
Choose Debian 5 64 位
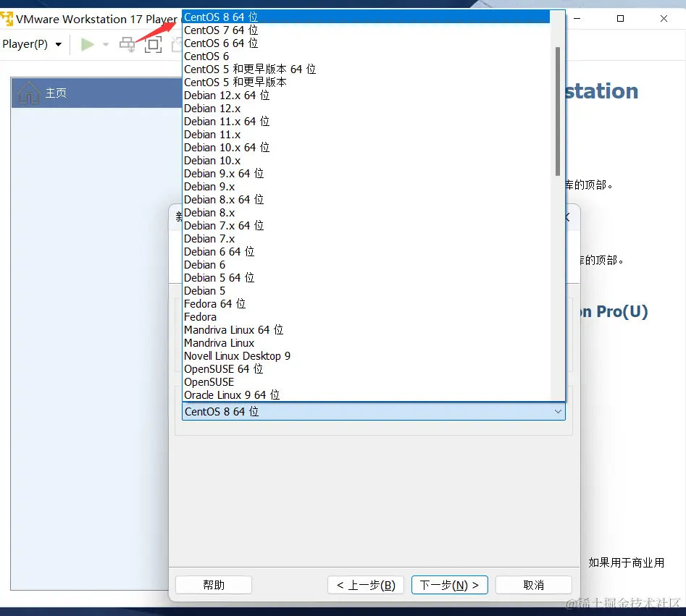tap(366, 278)
